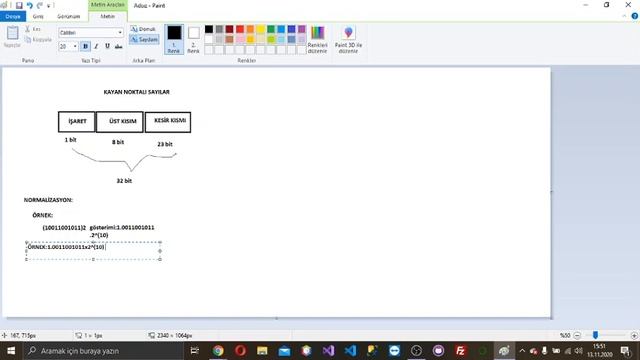Screen dimensions: 640x360
Task: Toggle italic text formatting
Action: tap(96, 47)
